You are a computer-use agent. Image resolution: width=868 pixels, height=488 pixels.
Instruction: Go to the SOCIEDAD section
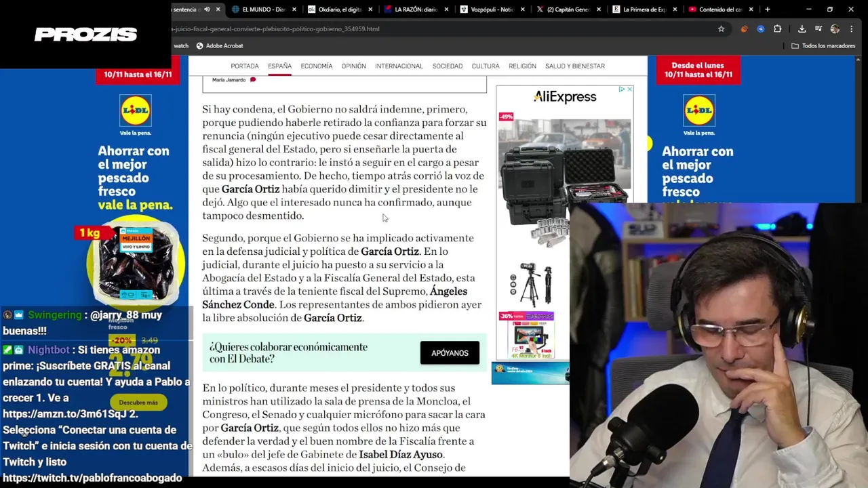(448, 66)
